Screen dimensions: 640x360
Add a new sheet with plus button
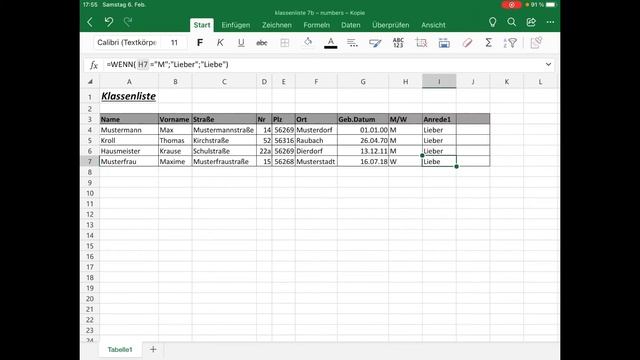coord(153,349)
